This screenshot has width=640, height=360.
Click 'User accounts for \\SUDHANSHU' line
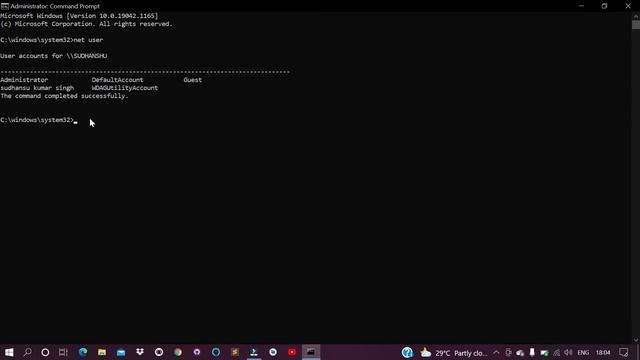coord(53,56)
